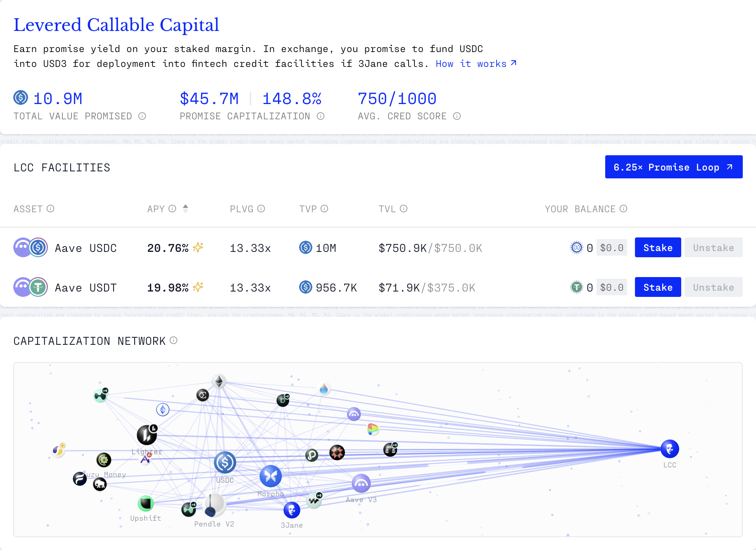The width and height of the screenshot is (756, 550).
Task: Select the Aave V3 node in the network
Action: tap(361, 483)
